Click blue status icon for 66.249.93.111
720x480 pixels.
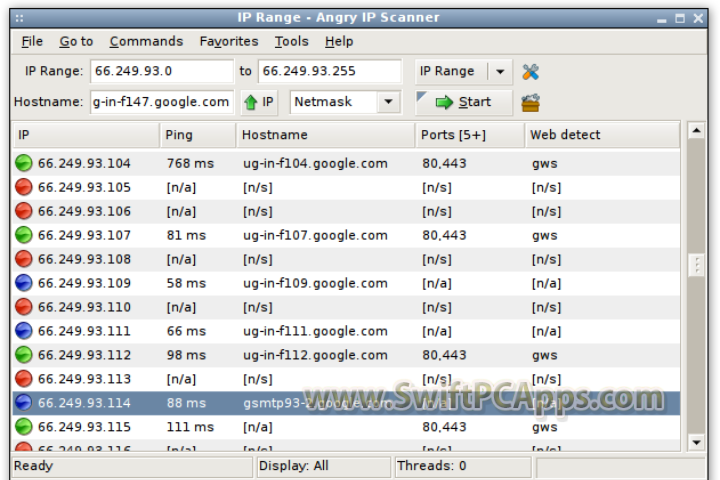[x=23, y=331]
